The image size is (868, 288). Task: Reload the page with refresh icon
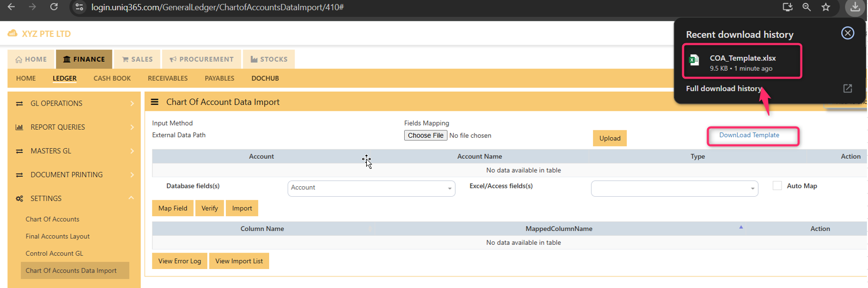coord(54,7)
